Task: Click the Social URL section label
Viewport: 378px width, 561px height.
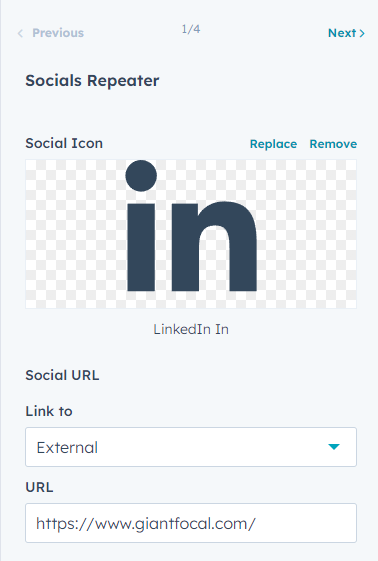Action: point(62,375)
